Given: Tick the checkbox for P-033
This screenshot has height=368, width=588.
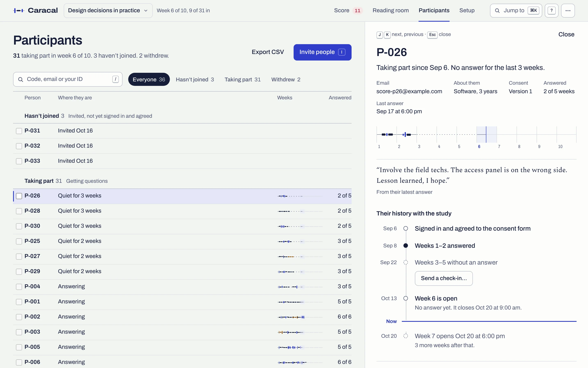Looking at the screenshot, I should point(19,161).
